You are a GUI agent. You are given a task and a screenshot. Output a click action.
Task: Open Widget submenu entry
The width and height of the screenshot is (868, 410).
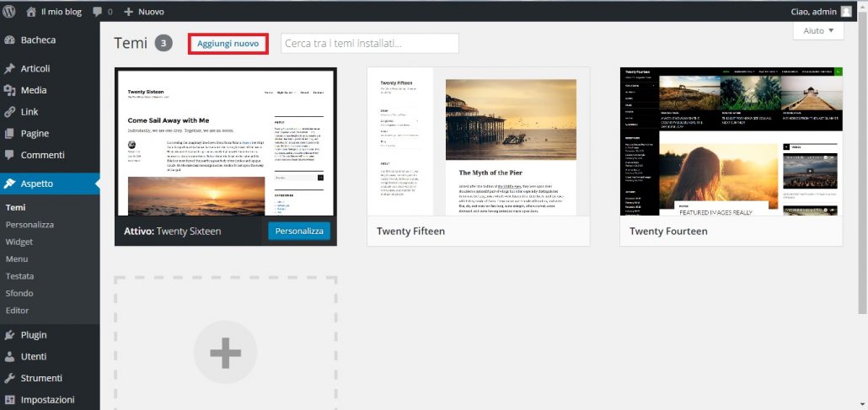point(19,242)
